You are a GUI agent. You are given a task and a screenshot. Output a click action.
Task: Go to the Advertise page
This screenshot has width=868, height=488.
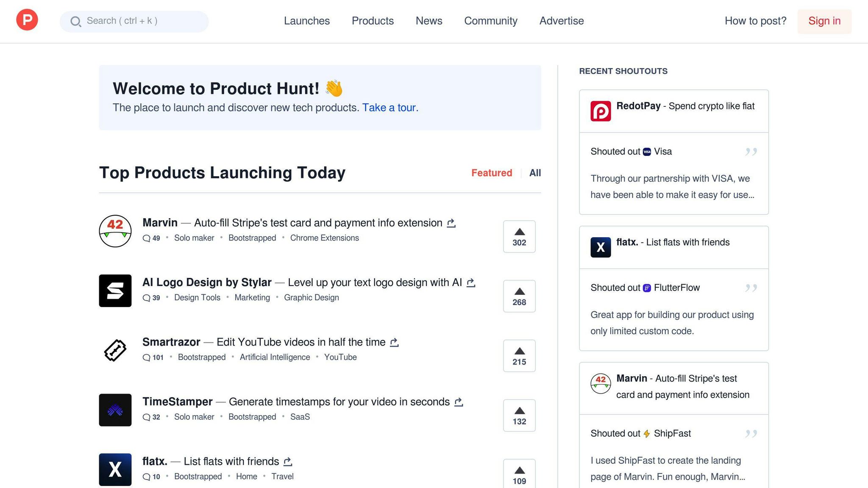(562, 21)
